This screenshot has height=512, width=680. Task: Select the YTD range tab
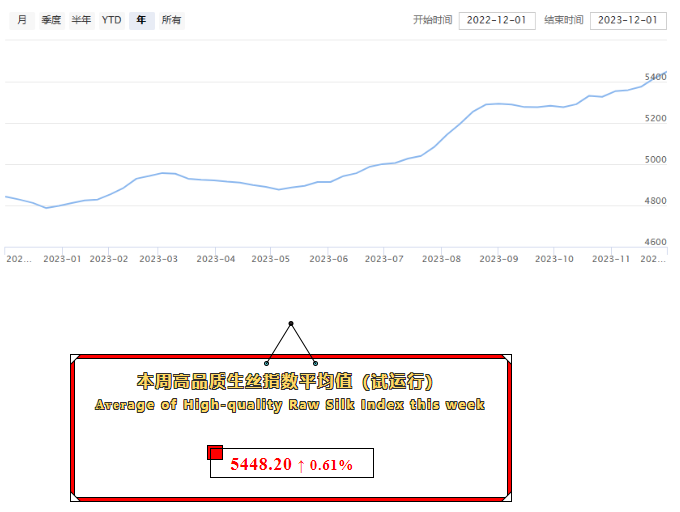coord(111,20)
